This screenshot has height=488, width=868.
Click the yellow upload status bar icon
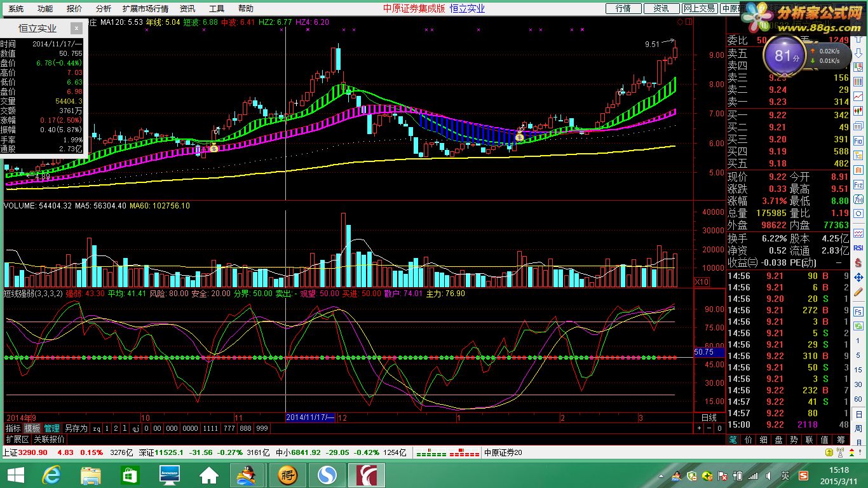pos(829,452)
